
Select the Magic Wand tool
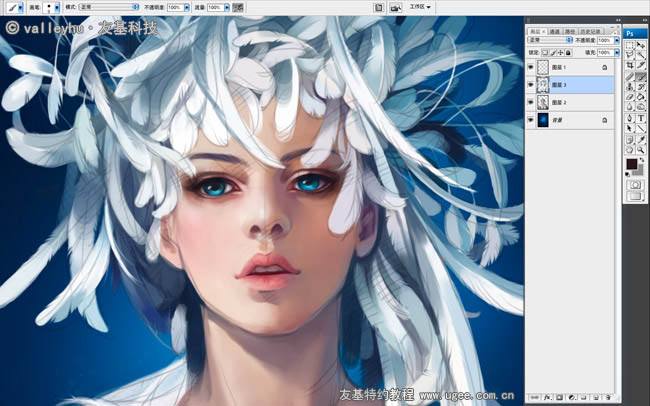[641, 55]
